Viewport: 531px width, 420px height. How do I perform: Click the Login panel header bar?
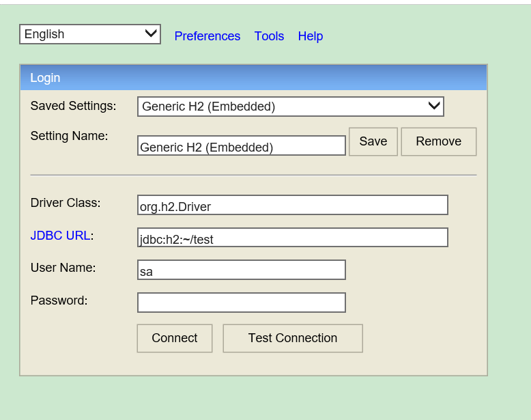tap(253, 78)
